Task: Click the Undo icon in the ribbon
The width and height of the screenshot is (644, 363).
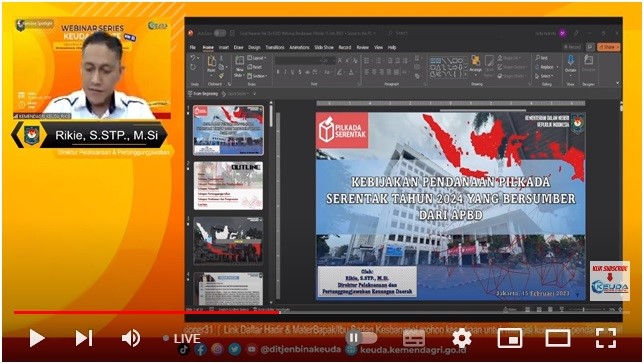Action: 194,58
